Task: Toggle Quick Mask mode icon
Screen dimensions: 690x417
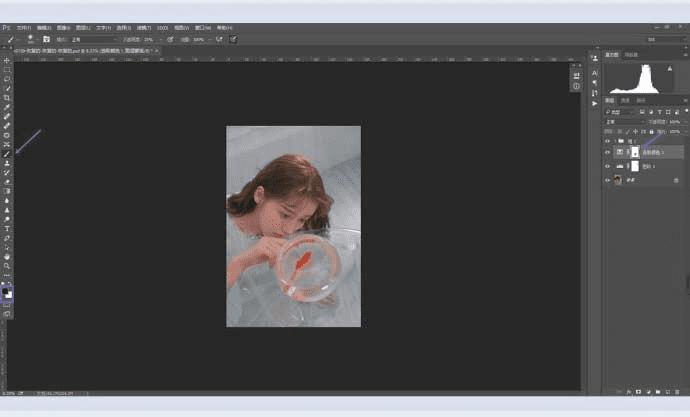Action: [7, 305]
